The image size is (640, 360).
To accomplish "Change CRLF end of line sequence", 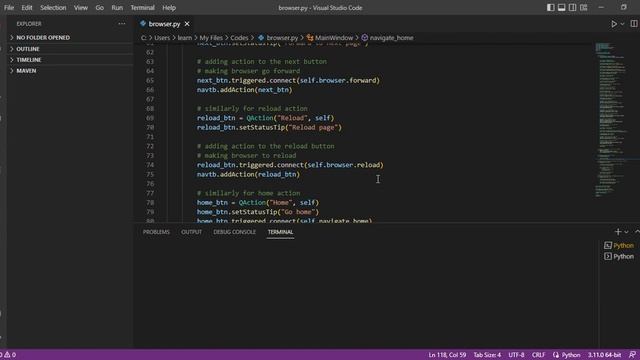I will coord(538,355).
